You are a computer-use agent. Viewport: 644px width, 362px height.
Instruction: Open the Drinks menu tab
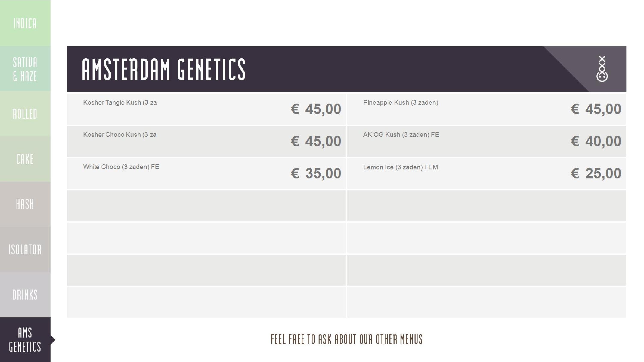pyautogui.click(x=25, y=295)
